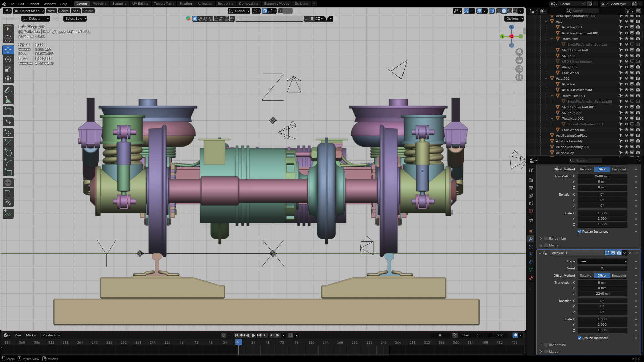Activate the Rotate tool
This screenshot has height=362, width=644.
[8, 59]
